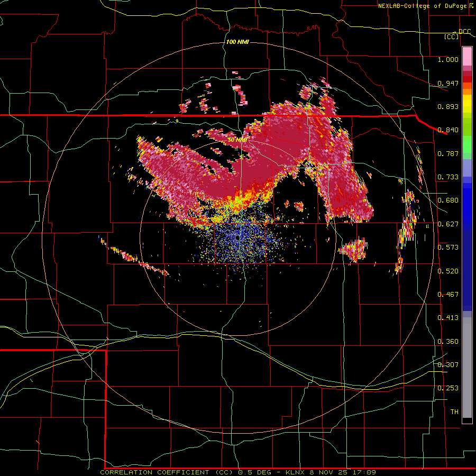476x476 pixels.
Task: Click the 50 NMI range ring label
Action: click(237, 140)
